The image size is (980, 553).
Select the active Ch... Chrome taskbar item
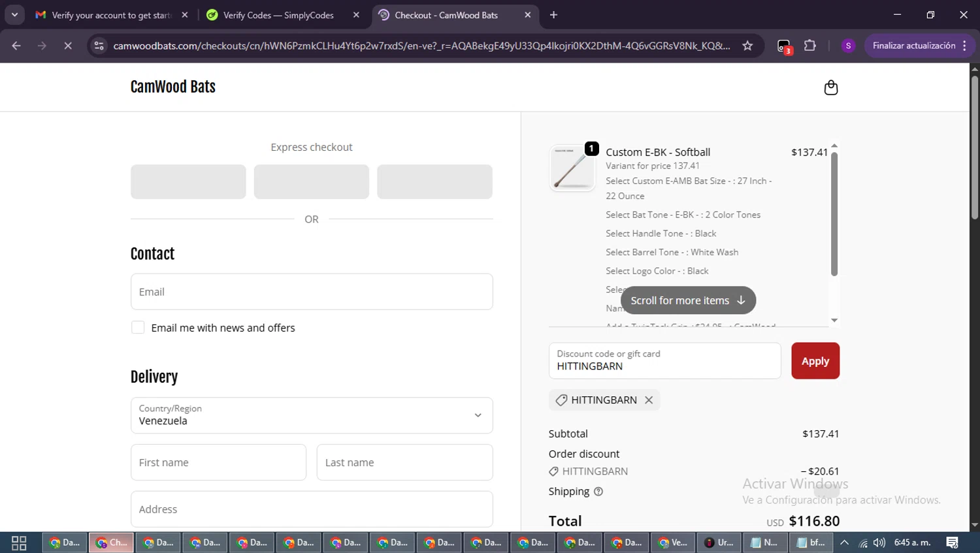tap(112, 543)
